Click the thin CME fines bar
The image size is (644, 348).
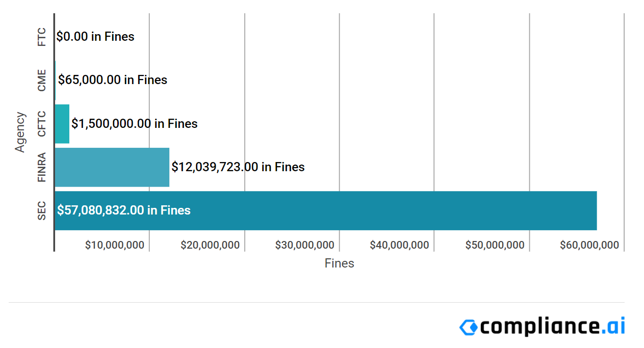[55, 80]
